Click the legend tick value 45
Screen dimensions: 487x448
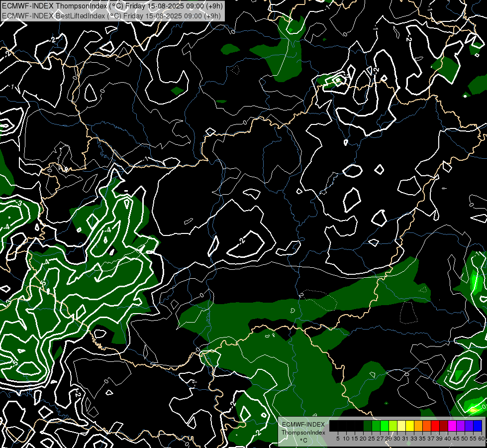[457, 439]
